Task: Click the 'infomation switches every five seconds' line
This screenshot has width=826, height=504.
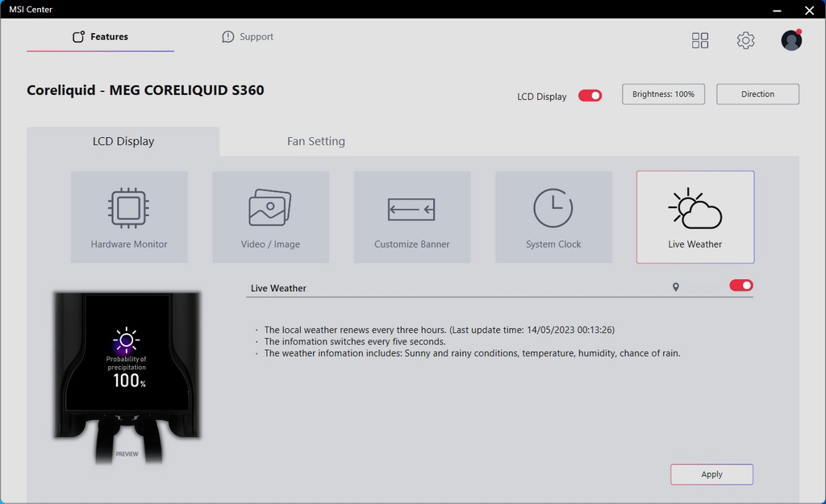Action: click(355, 341)
